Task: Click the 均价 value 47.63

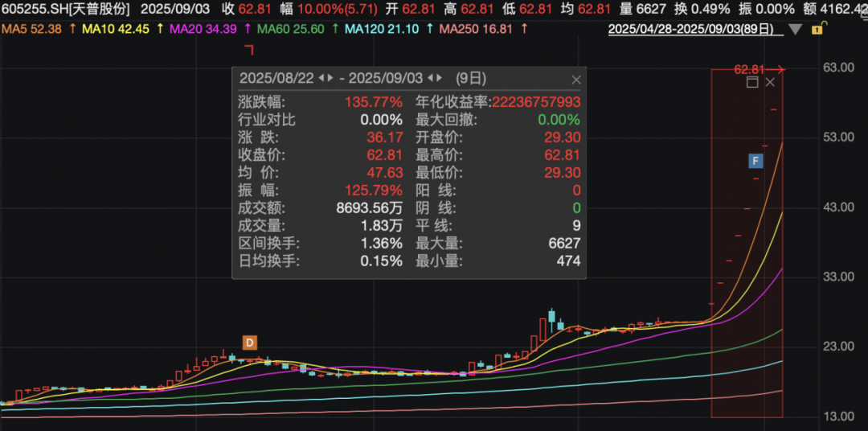Action: point(385,173)
